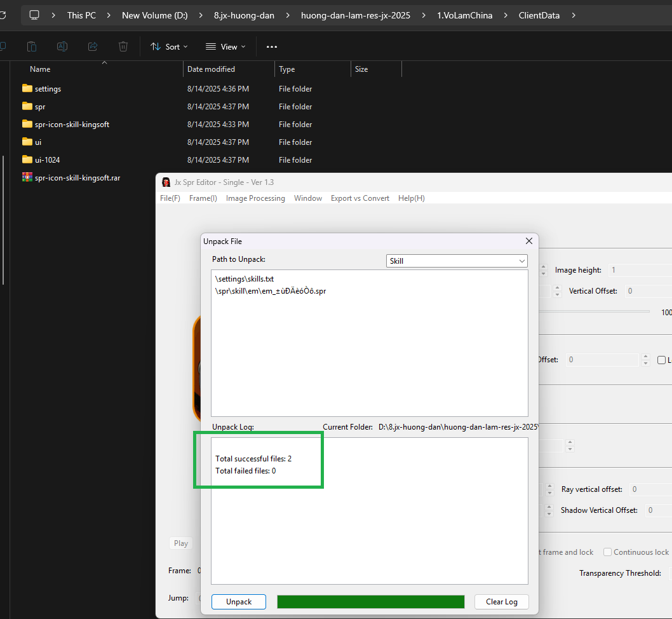The height and width of the screenshot is (619, 672).
Task: Click the Paste clipboard icon in toolbar
Action: (32, 46)
